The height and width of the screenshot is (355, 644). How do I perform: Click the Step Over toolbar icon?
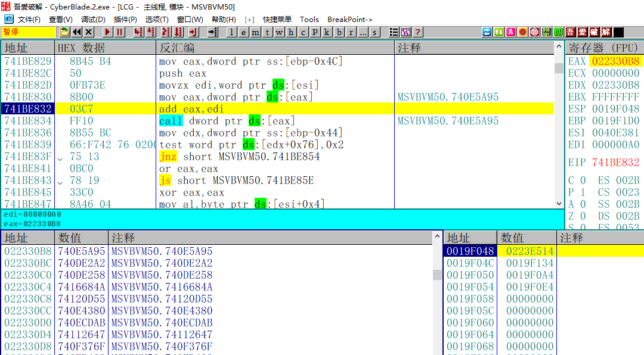[151, 32]
